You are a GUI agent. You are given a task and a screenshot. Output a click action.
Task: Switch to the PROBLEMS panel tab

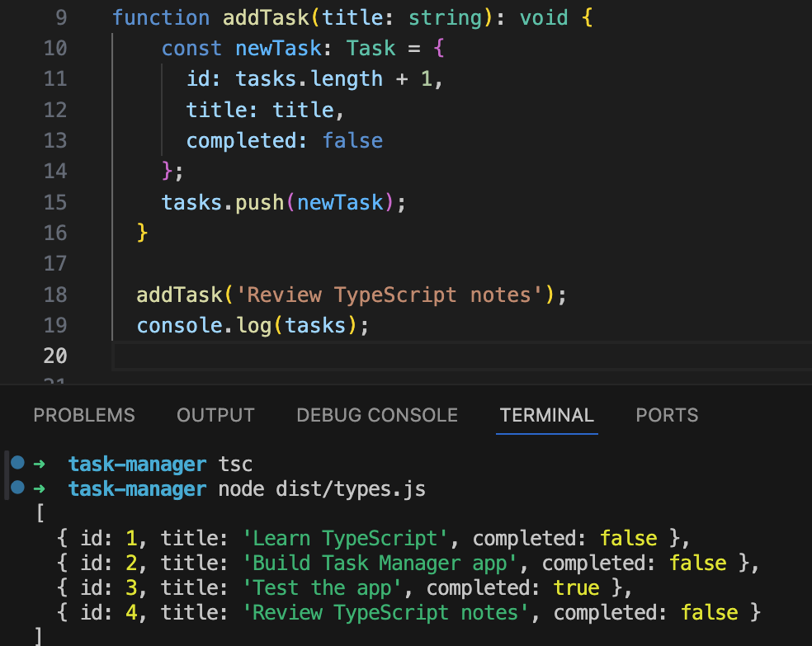[x=84, y=415]
